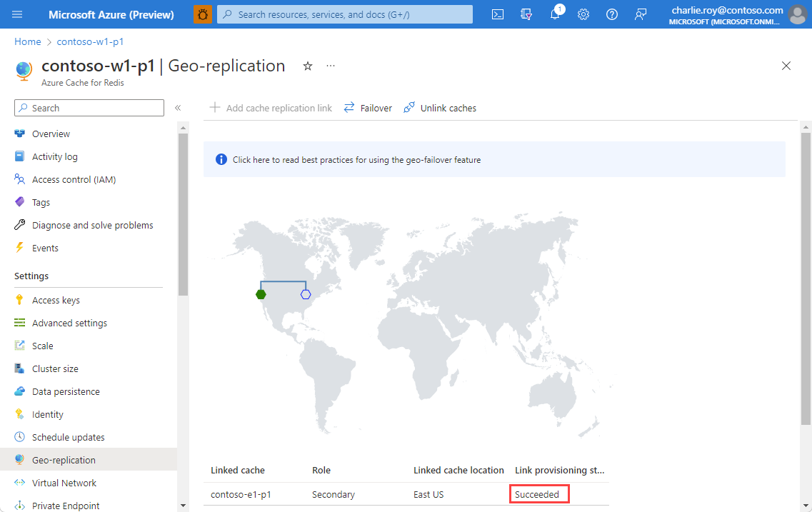Select Geo-replication in the sidebar
This screenshot has height=512, width=812.
pos(64,460)
